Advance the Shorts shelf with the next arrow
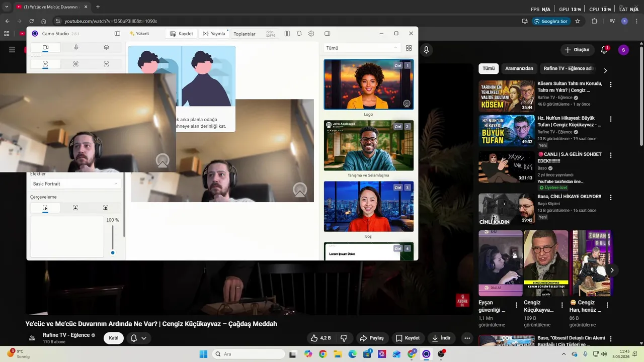 pyautogui.click(x=612, y=270)
